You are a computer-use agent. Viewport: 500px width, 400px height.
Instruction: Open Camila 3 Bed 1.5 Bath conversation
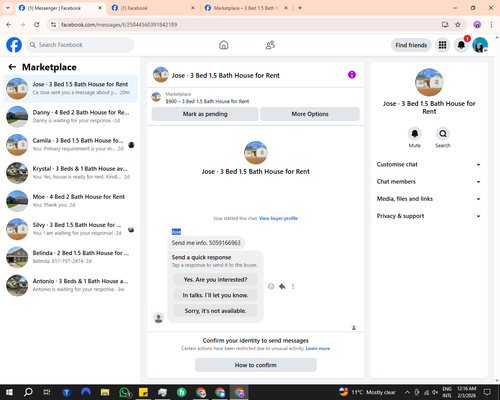(x=70, y=144)
